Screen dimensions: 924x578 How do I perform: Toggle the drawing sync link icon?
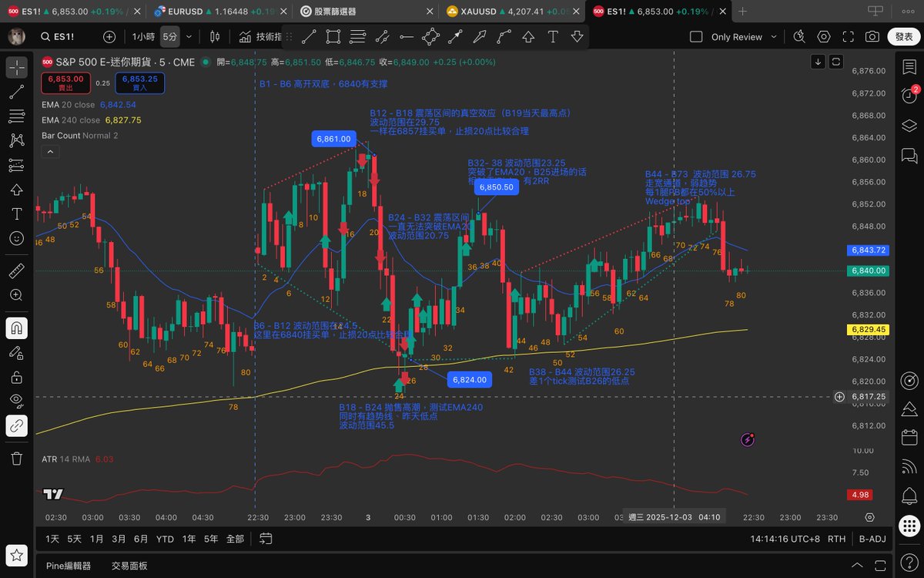(16, 425)
